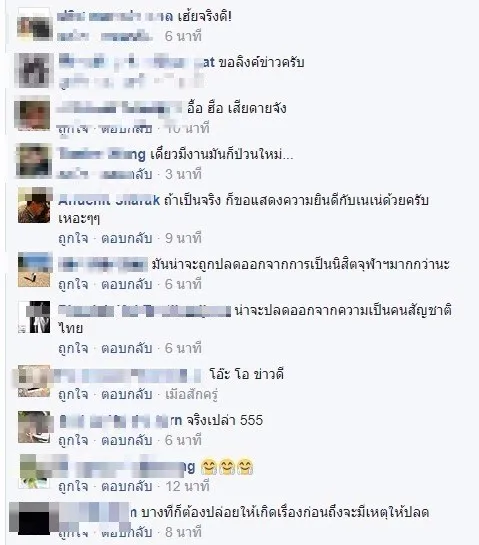The width and height of the screenshot is (479, 545).
Task: Like the 'จริงเปล่า 555' comment
Action: click(73, 440)
